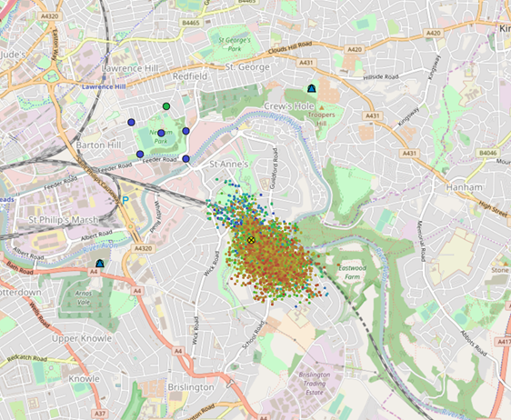Select the blue dot inside Netham Park
Screen dimensions: 511x420
[x=161, y=133]
